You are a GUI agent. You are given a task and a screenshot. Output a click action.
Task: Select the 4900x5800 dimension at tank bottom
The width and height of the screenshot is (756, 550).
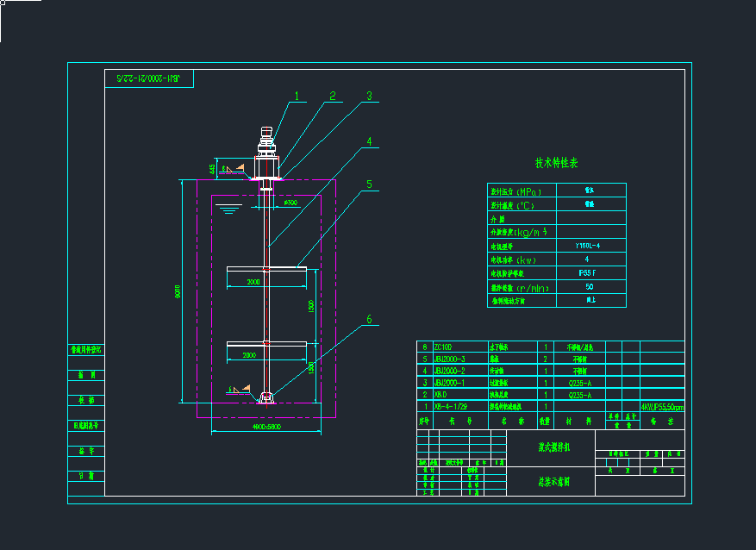point(266,427)
